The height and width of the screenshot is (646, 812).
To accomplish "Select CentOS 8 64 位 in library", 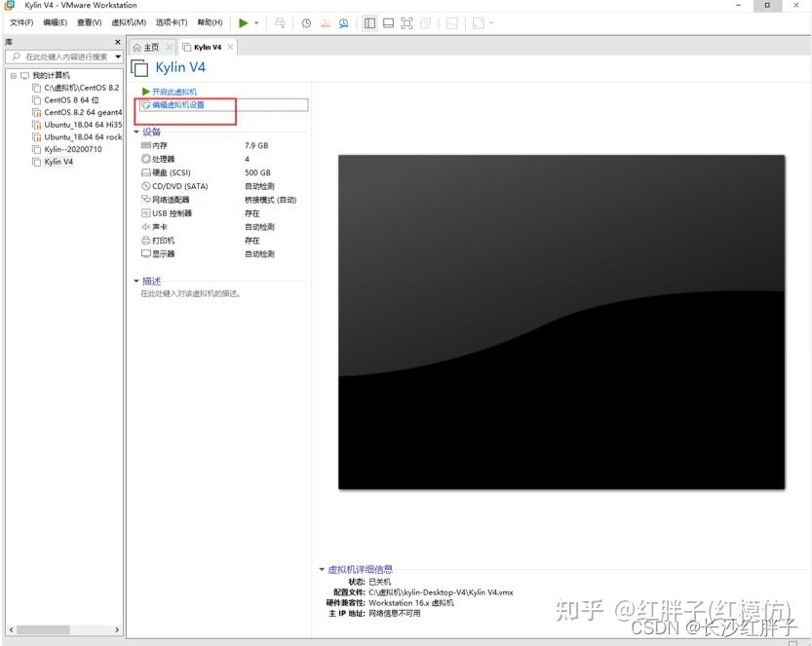I will 65,100.
